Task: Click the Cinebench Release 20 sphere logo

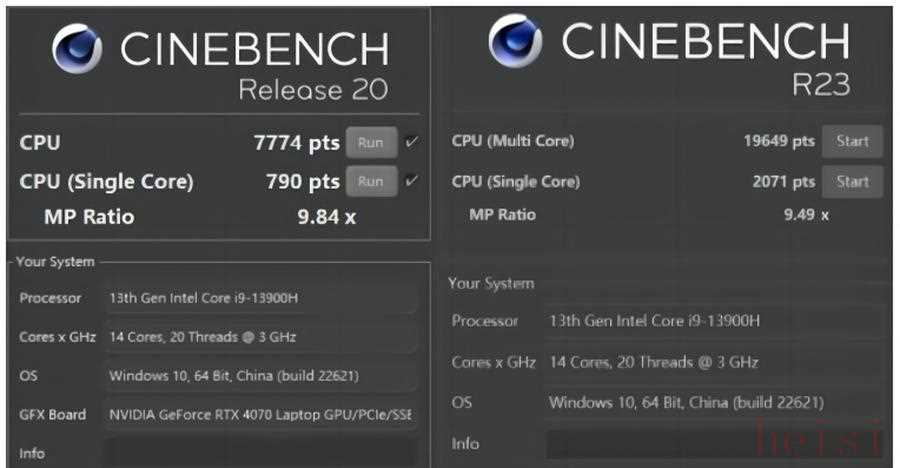Action: (x=77, y=49)
